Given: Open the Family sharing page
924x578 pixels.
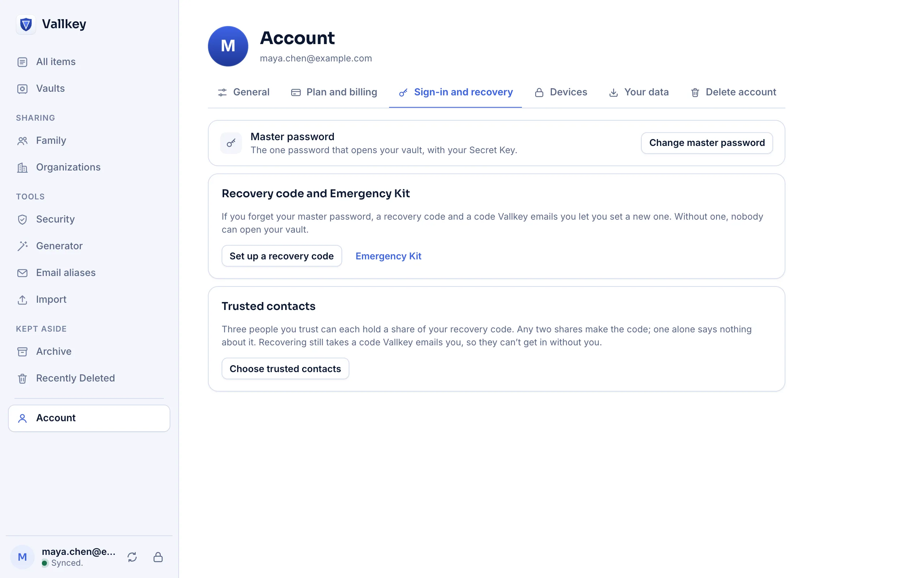Looking at the screenshot, I should click(89, 141).
